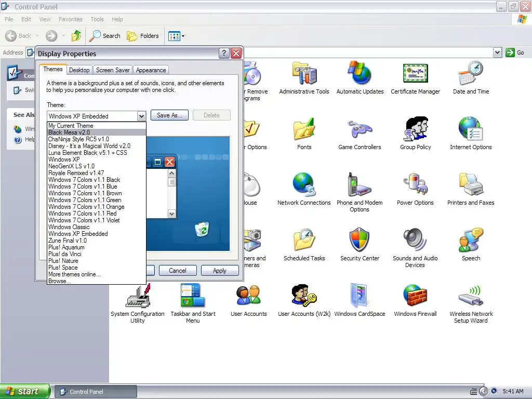The image size is (532, 399).
Task: Open Automatic Updates icon
Action: [x=360, y=73]
